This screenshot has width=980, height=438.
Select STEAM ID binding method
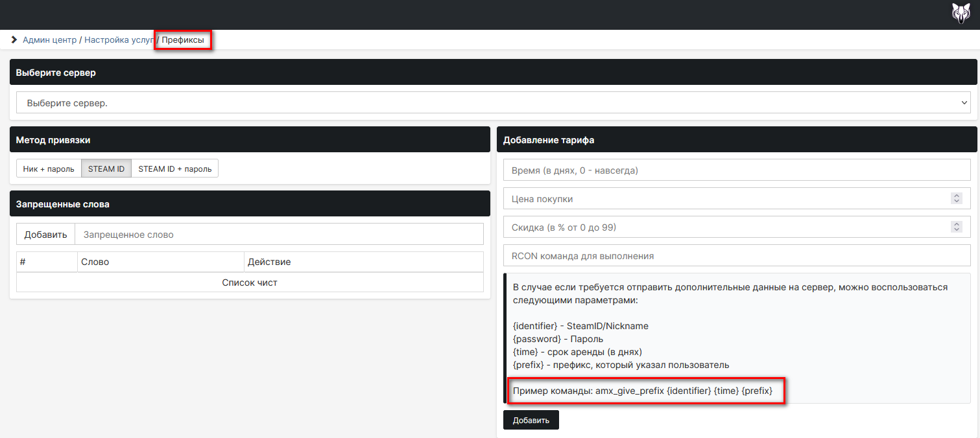106,168
